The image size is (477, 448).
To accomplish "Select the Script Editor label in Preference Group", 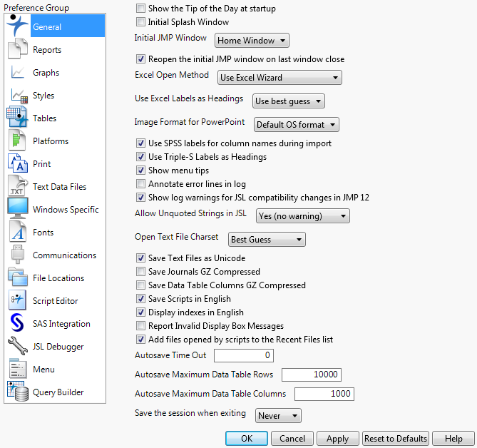I will [56, 301].
